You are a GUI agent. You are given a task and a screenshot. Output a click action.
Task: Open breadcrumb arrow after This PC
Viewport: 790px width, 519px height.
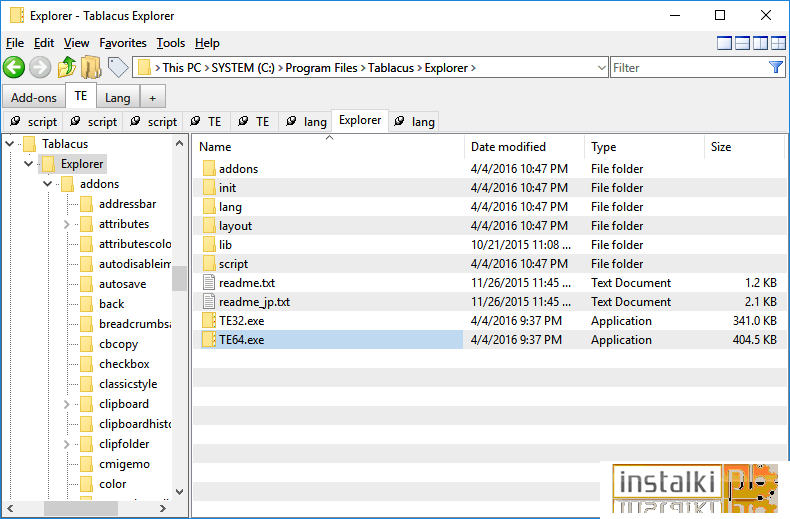click(207, 68)
